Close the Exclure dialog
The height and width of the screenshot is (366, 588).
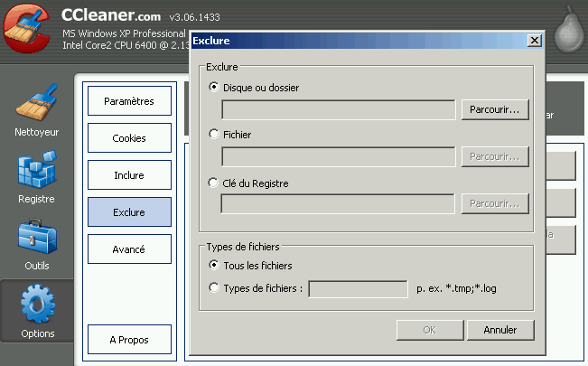535,40
